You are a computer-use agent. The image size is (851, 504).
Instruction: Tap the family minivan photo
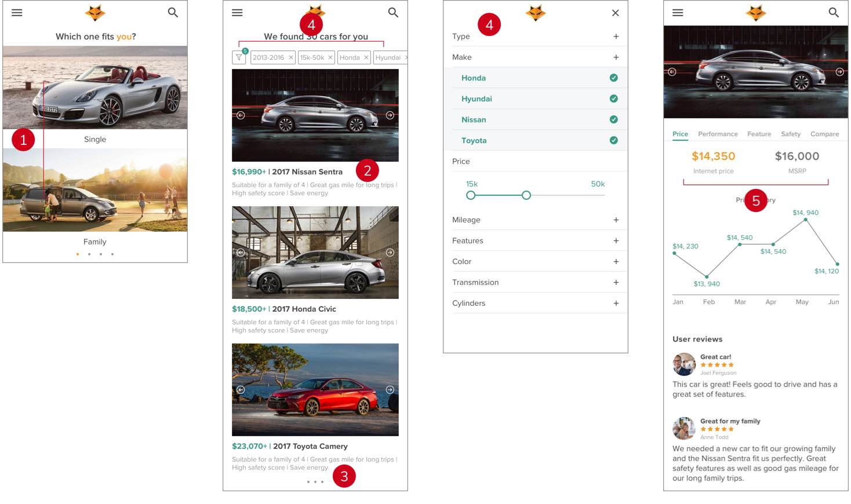tap(95, 190)
